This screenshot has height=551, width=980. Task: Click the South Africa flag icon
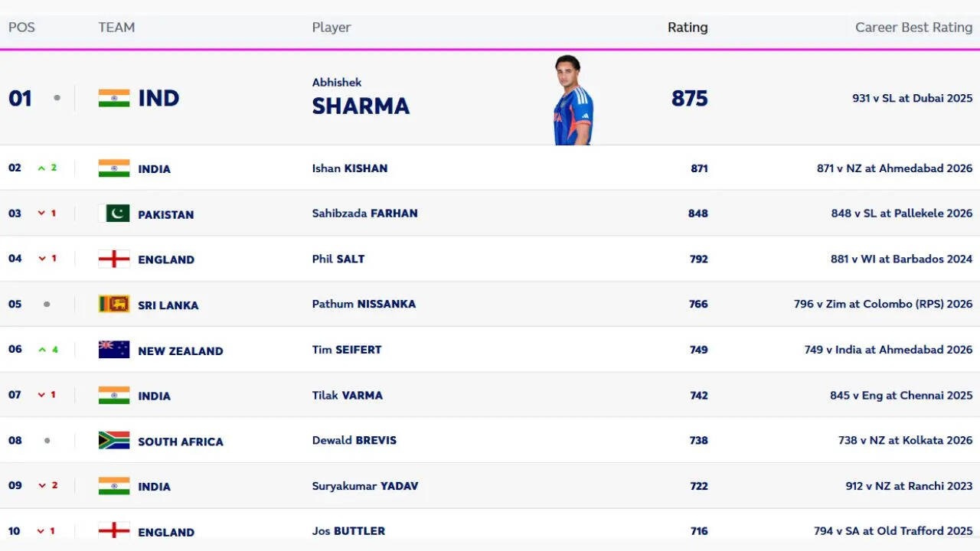[113, 440]
